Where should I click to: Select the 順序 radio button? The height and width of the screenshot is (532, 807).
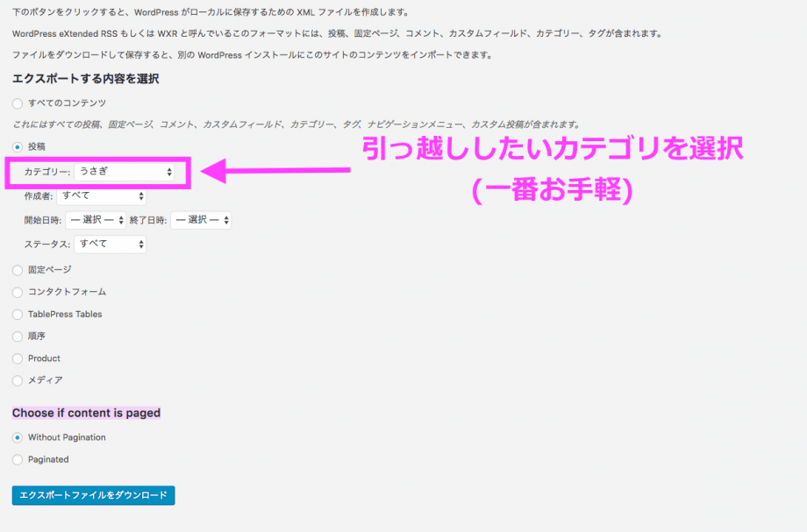click(18, 337)
